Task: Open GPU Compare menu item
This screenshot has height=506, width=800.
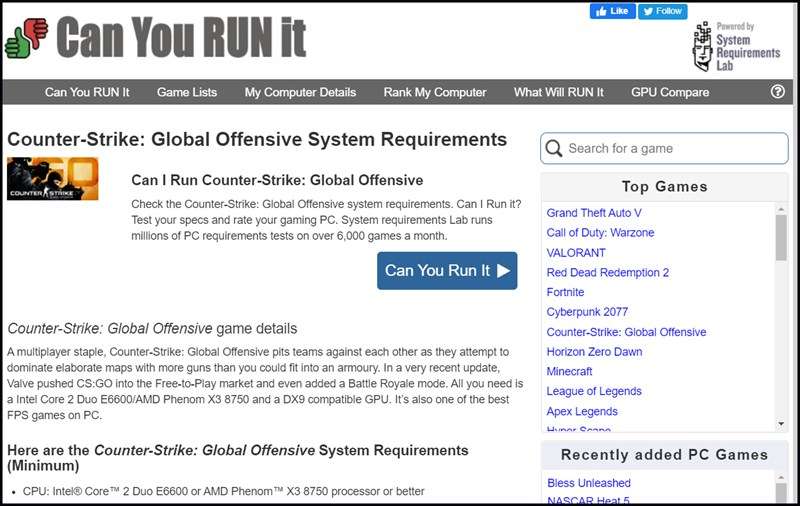Action: pyautogui.click(x=670, y=92)
